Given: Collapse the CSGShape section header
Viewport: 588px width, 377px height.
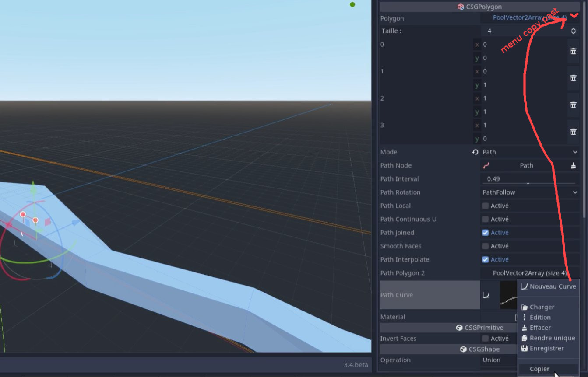Looking at the screenshot, I should pos(449,349).
